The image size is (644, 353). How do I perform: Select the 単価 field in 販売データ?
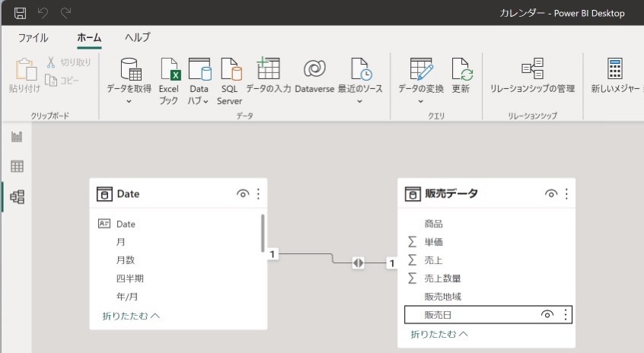pos(433,242)
